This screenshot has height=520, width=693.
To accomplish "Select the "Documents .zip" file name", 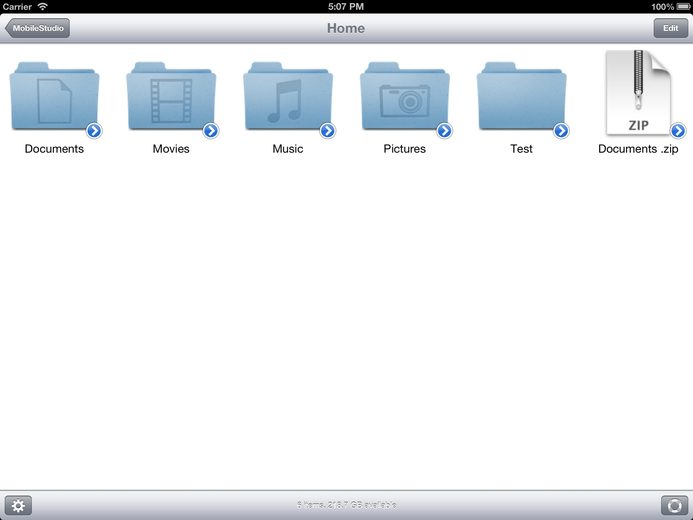I will pos(638,149).
